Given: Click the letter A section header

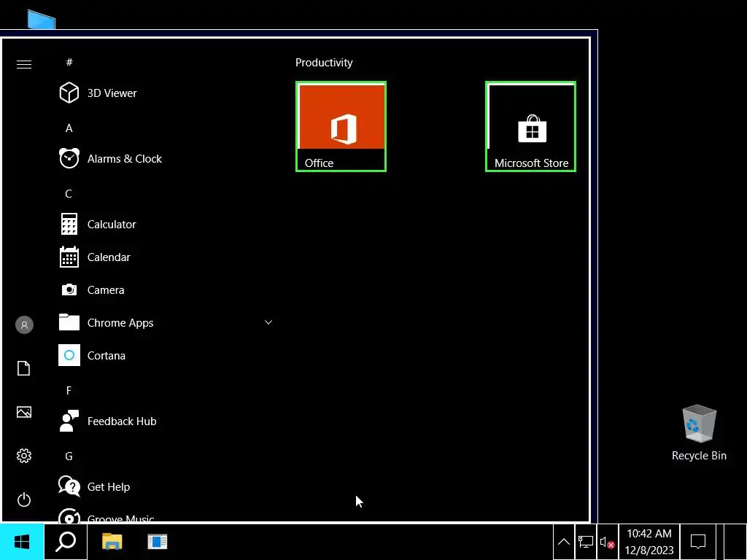Looking at the screenshot, I should click(x=69, y=128).
